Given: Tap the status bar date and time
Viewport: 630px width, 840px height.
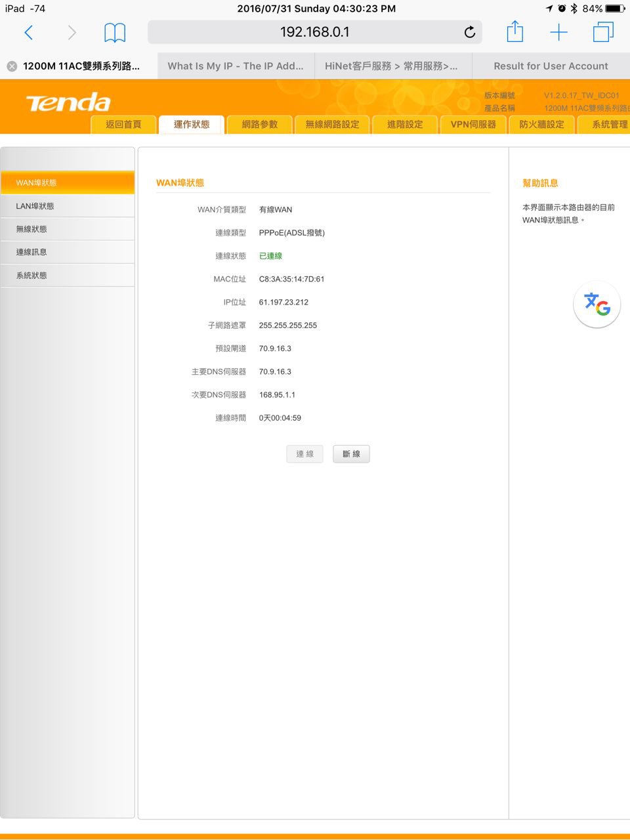Looking at the screenshot, I should coord(316,9).
